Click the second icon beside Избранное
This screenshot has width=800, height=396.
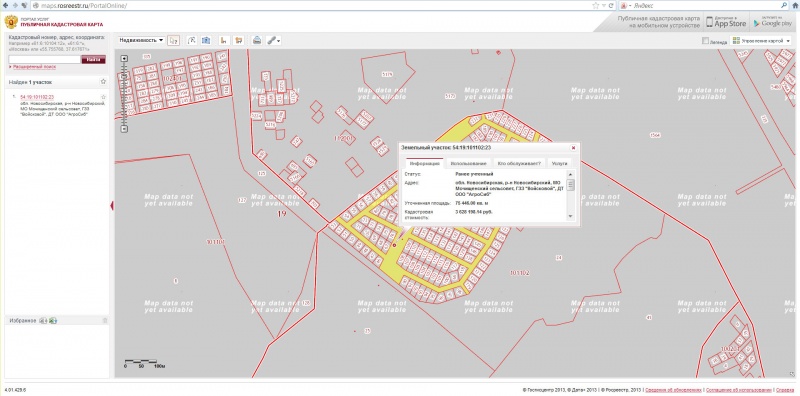pos(53,320)
